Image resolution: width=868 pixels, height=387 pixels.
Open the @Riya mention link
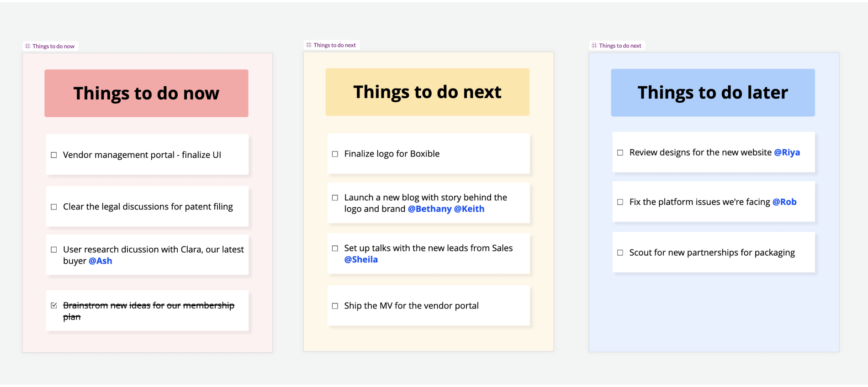tap(787, 152)
